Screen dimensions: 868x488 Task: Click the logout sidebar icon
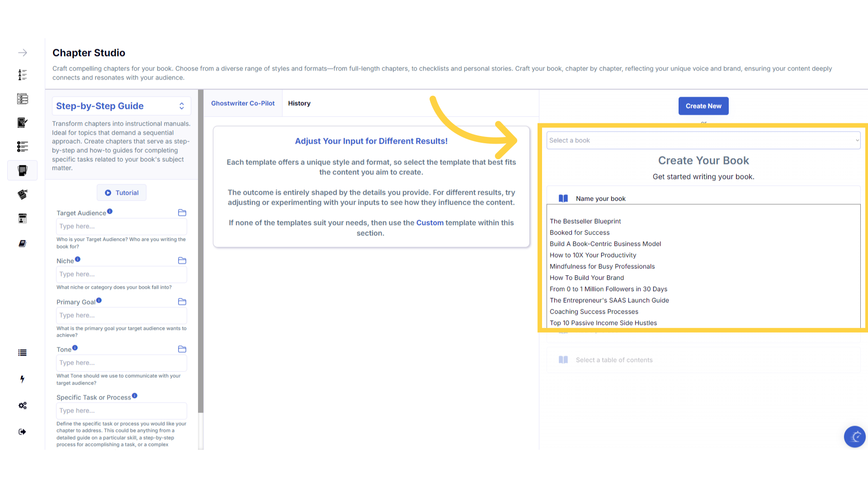pyautogui.click(x=23, y=432)
